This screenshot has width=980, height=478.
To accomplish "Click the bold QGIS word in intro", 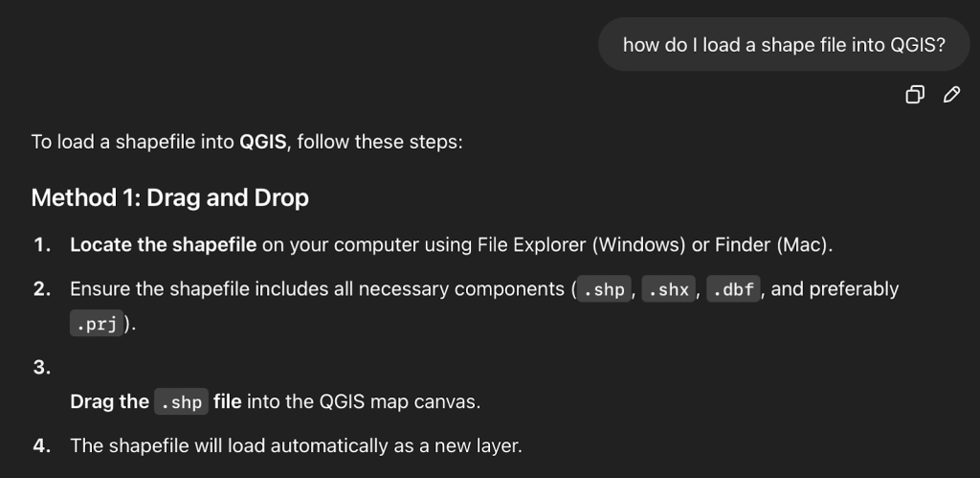I will [262, 143].
